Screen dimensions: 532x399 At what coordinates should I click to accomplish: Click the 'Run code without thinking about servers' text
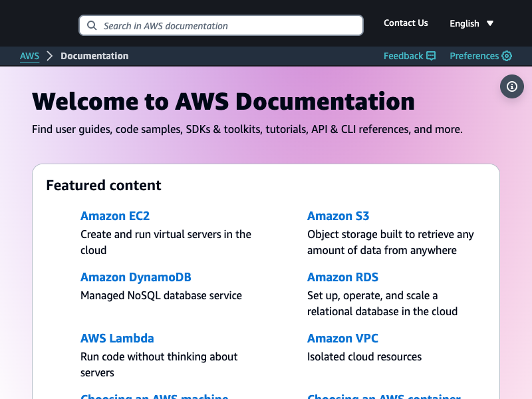click(x=159, y=364)
